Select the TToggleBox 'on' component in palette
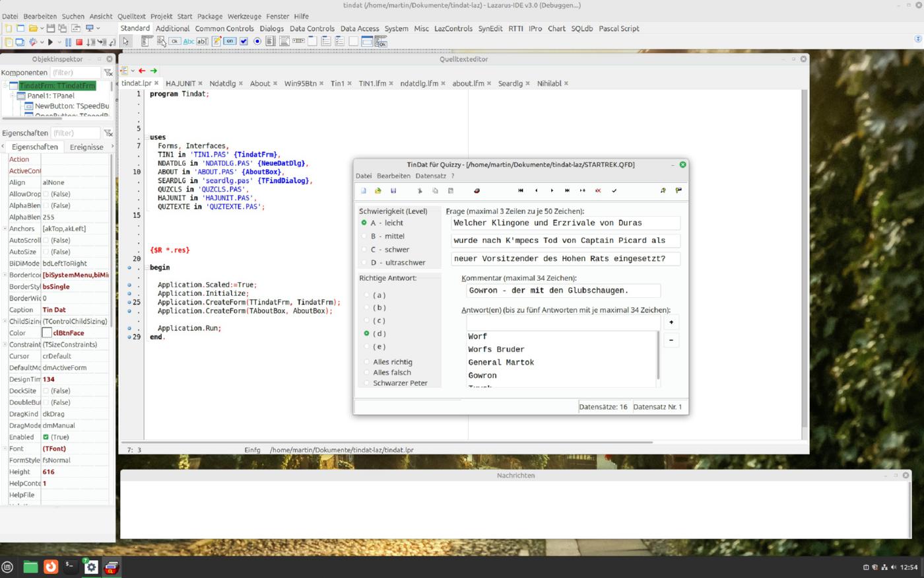924x578 pixels. coord(230,41)
